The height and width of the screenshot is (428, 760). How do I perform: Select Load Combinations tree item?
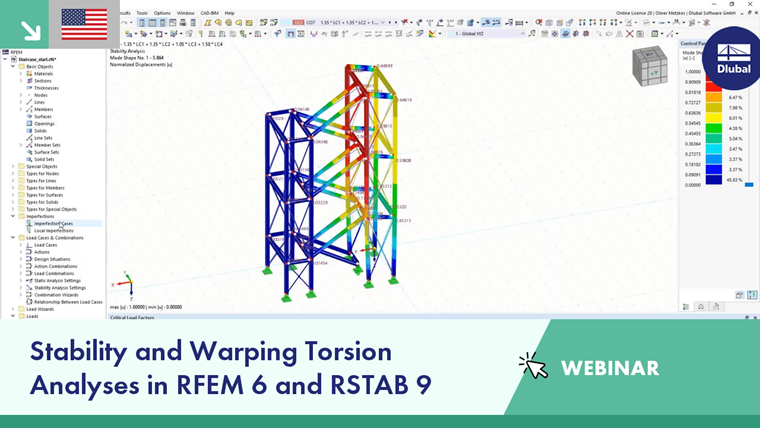tap(54, 273)
